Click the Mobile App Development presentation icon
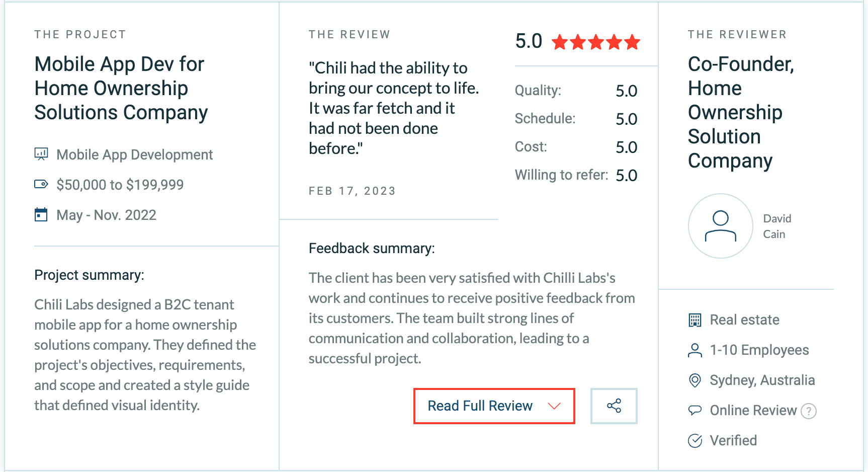 (x=41, y=154)
